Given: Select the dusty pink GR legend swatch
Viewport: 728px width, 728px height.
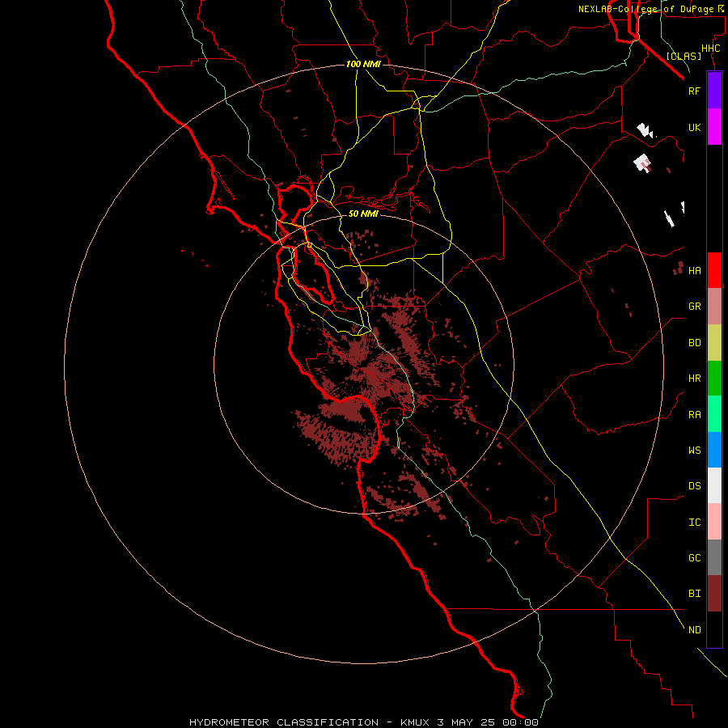Looking at the screenshot, I should pos(714,307).
